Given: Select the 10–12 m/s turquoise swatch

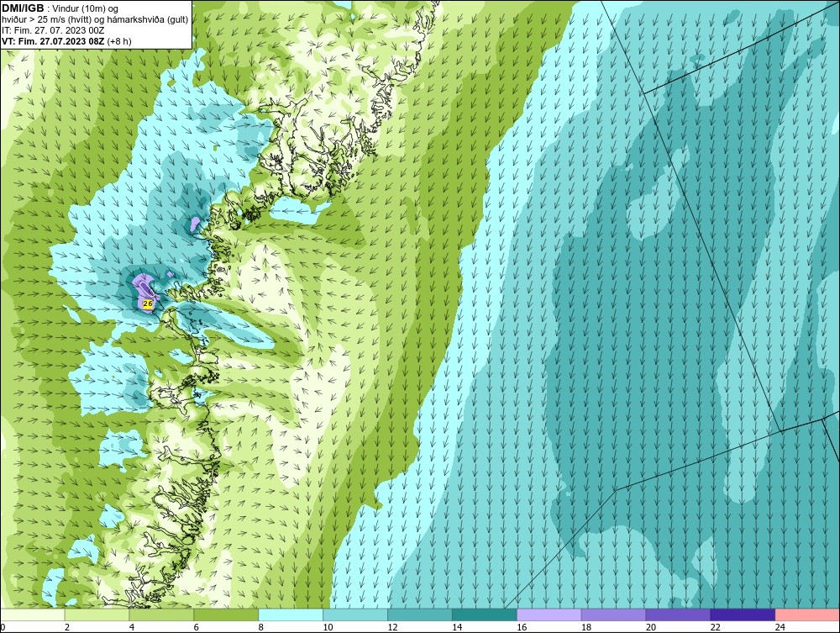Looking at the screenshot, I should (355, 615).
